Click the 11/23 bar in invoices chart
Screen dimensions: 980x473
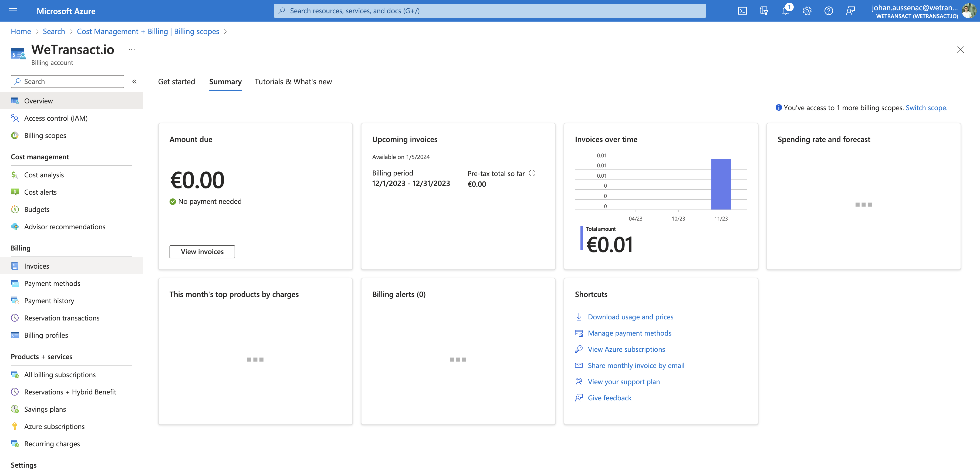click(721, 184)
